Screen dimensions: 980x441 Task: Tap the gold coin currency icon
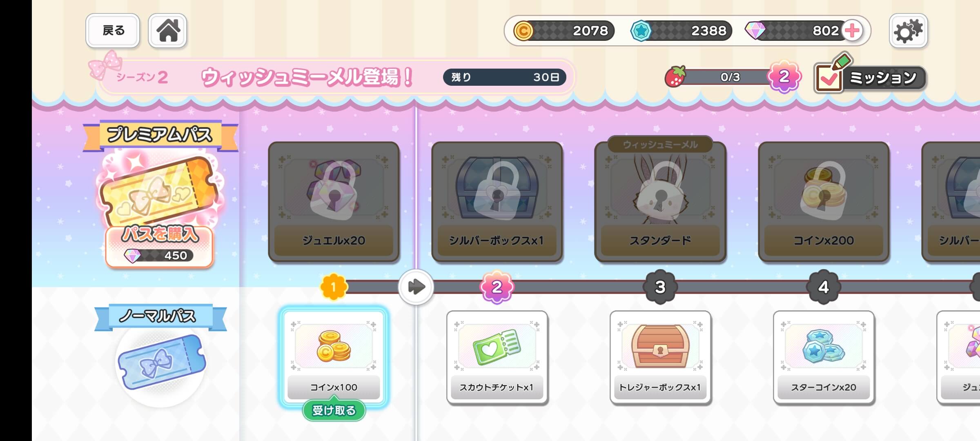[x=523, y=31]
